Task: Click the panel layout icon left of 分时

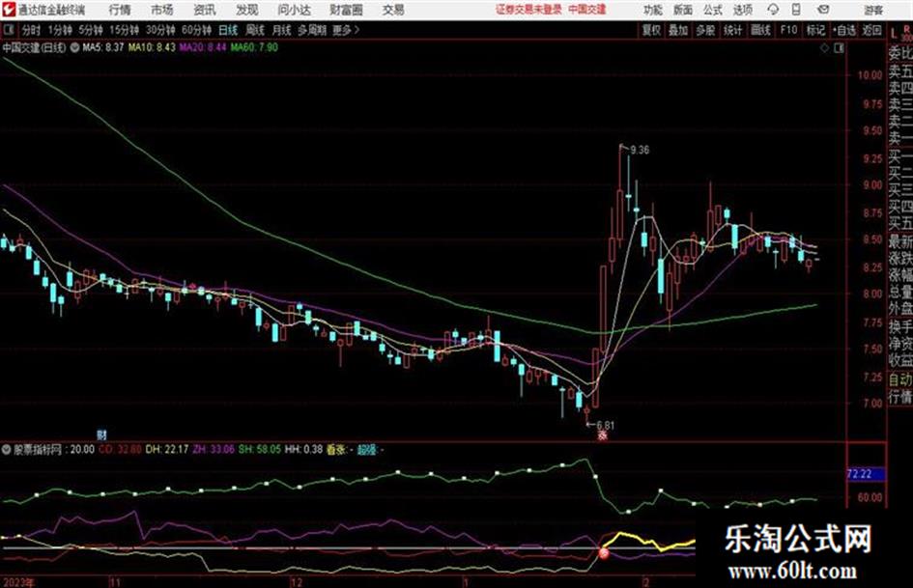Action: point(8,30)
